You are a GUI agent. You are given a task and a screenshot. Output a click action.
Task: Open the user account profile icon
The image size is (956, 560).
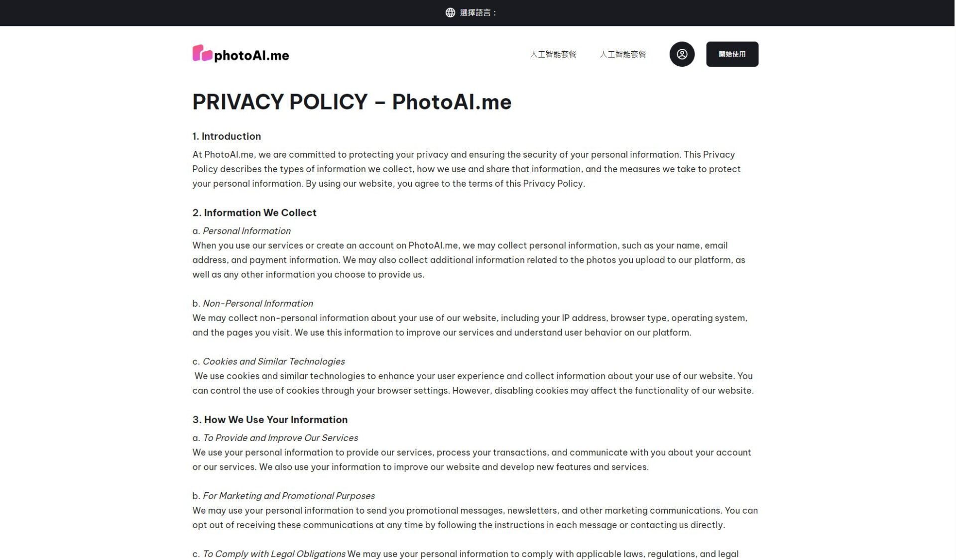(x=682, y=54)
